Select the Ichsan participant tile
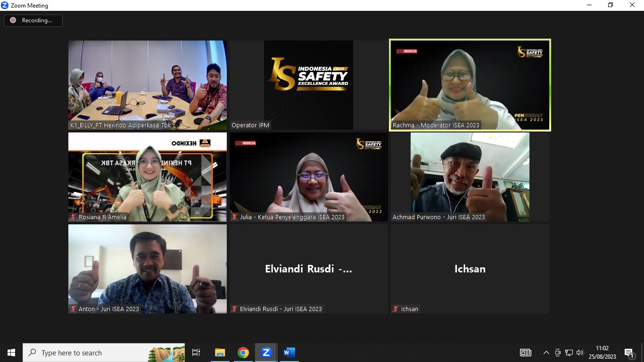This screenshot has width=644, height=362. click(470, 269)
